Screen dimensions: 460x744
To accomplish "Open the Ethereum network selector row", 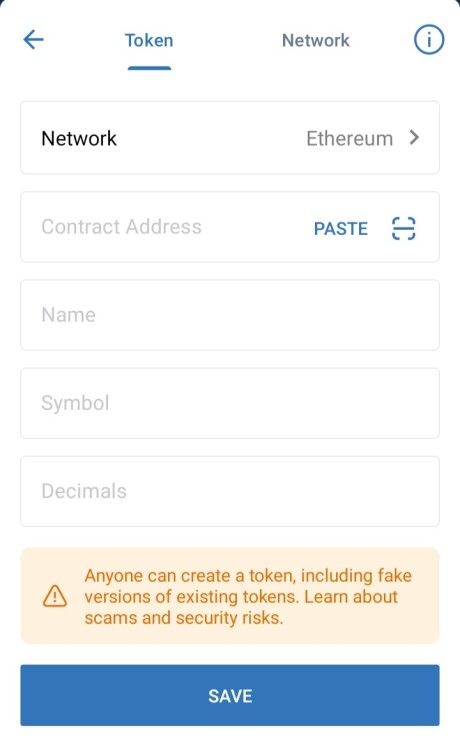I will pyautogui.click(x=230, y=138).
